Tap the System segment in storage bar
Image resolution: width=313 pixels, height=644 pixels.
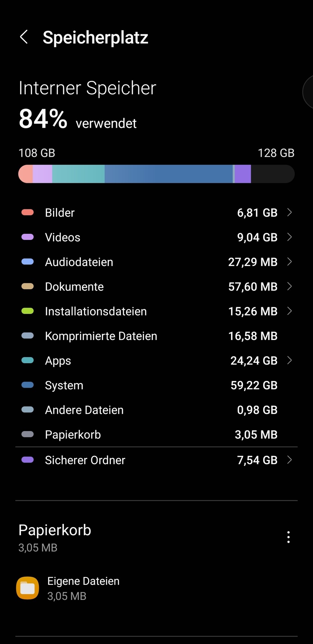pos(169,174)
